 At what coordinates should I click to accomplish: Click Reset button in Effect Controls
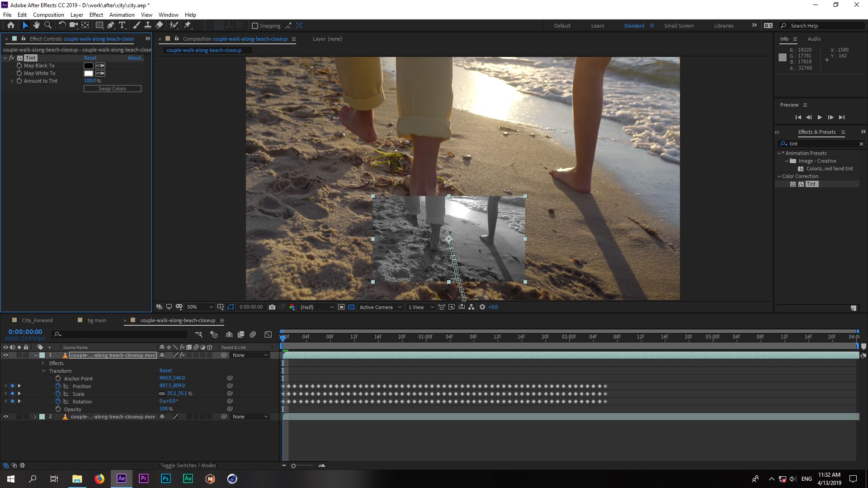pos(90,58)
